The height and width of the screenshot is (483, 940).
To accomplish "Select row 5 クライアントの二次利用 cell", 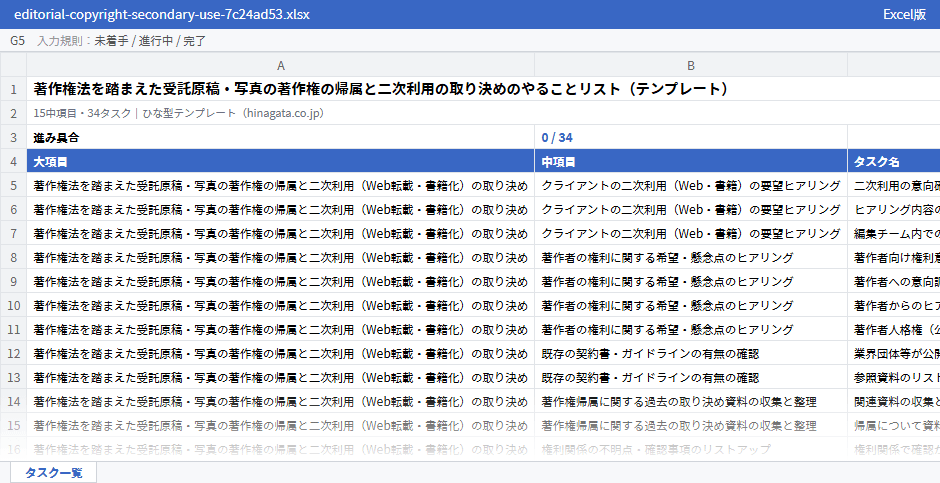I will coord(691,185).
